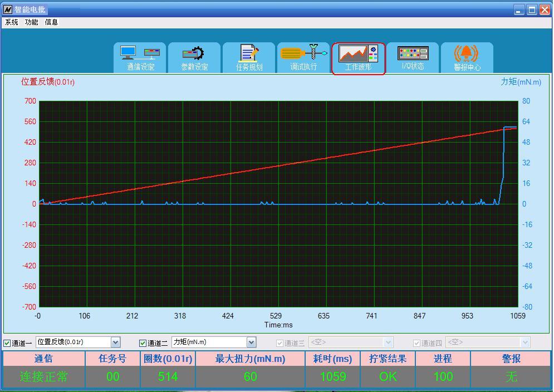Click the red 位置反馈(0.01r) axis title
This screenshot has width=554, height=392.
48,82
